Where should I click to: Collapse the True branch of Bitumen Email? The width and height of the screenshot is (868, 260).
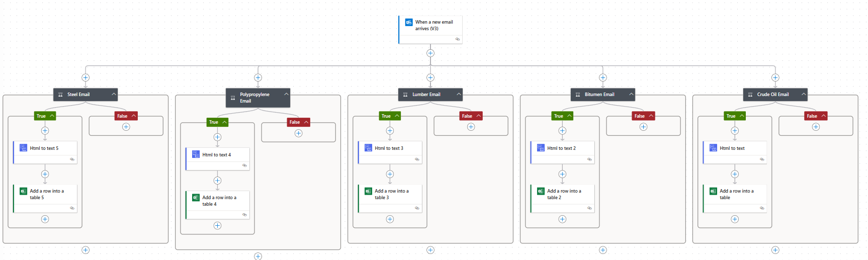[569, 116]
